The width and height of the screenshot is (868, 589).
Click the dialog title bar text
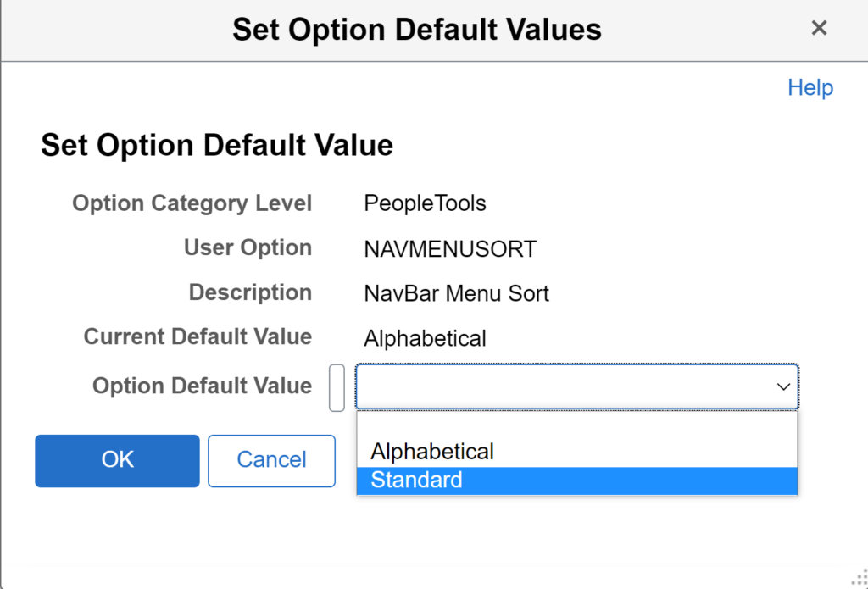pos(417,30)
